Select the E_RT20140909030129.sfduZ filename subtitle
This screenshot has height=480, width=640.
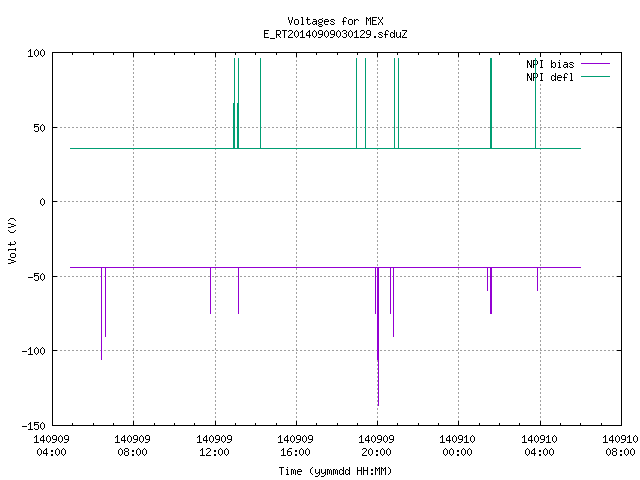(335, 34)
